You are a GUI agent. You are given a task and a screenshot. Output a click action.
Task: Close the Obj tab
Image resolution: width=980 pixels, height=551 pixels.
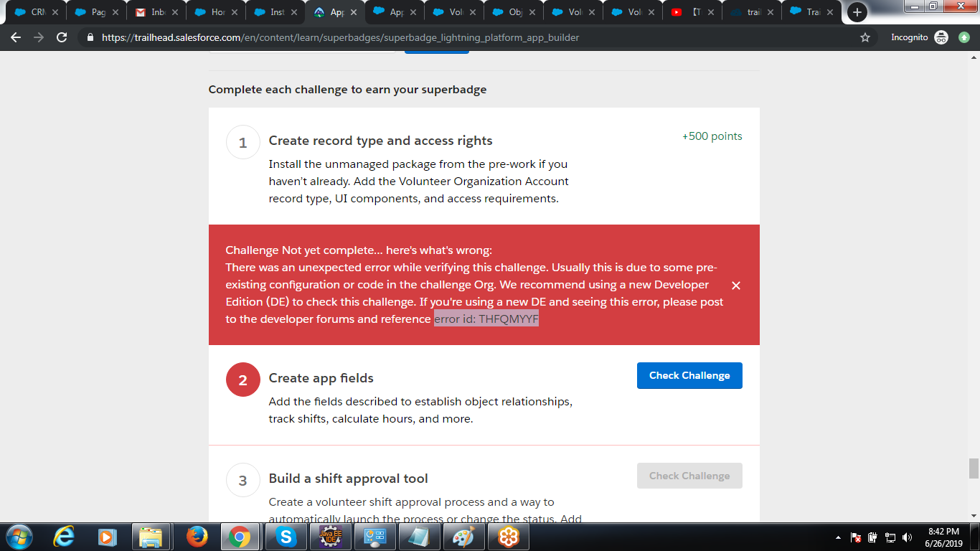pyautogui.click(x=532, y=12)
